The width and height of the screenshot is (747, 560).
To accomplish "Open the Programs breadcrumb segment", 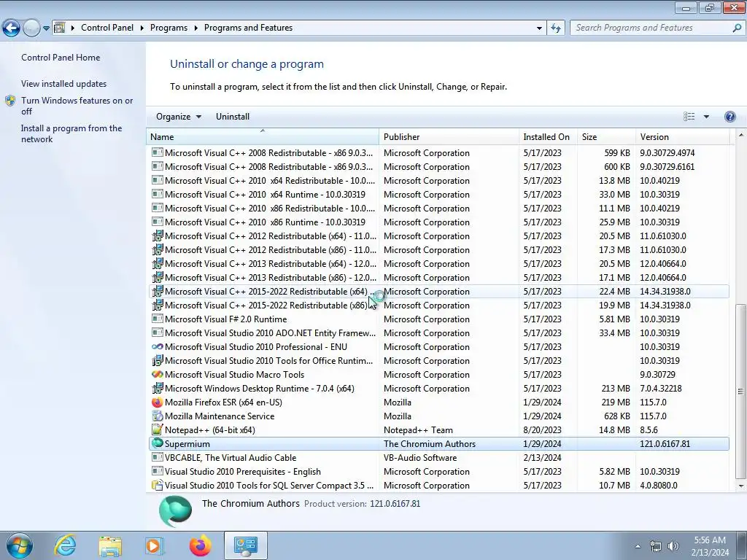I will pos(169,28).
